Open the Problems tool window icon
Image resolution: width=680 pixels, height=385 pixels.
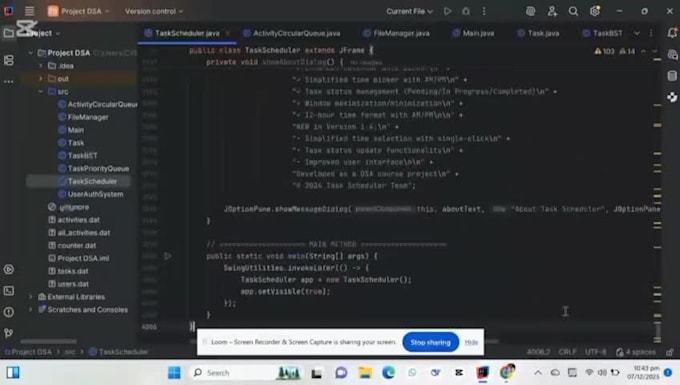(9, 312)
